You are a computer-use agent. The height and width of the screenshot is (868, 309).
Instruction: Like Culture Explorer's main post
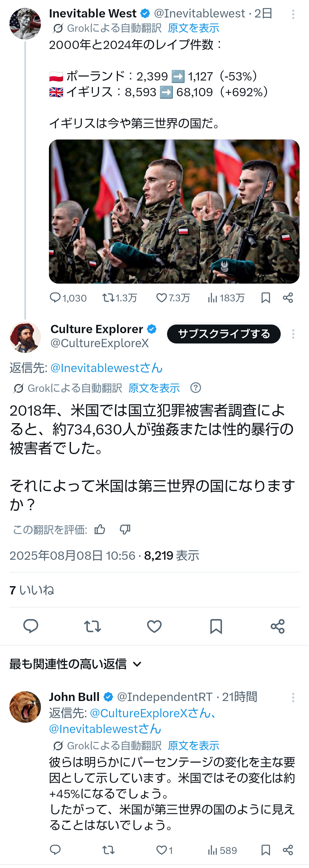[x=154, y=627]
